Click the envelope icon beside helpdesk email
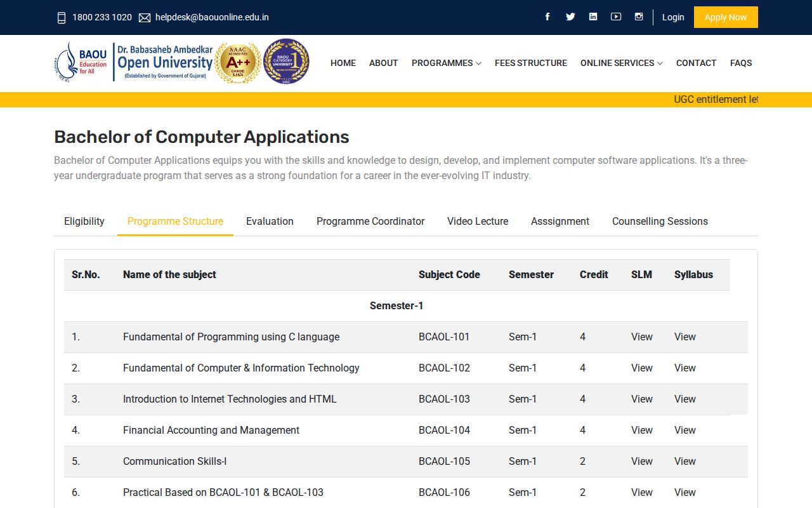Viewport: 812px width, 508px height. pos(145,18)
